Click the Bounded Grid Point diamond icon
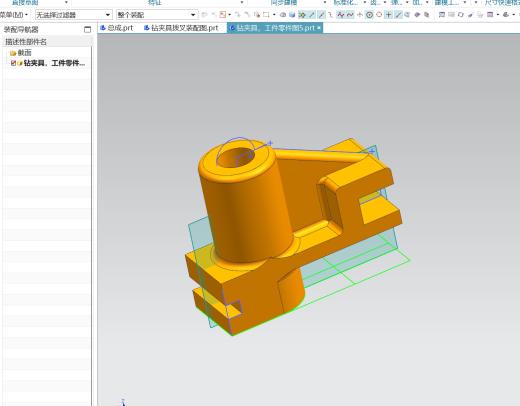Screen dimensions: 520x406 tap(417, 15)
